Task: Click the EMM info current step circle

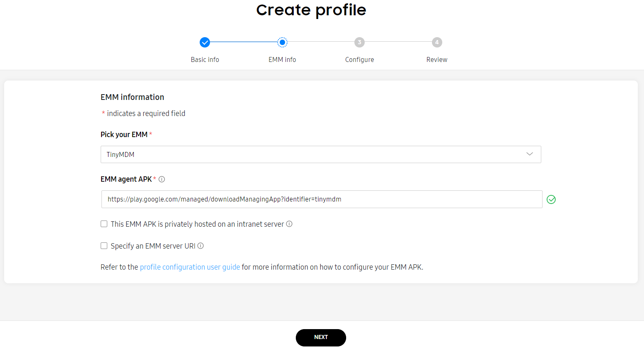Action: [x=282, y=42]
